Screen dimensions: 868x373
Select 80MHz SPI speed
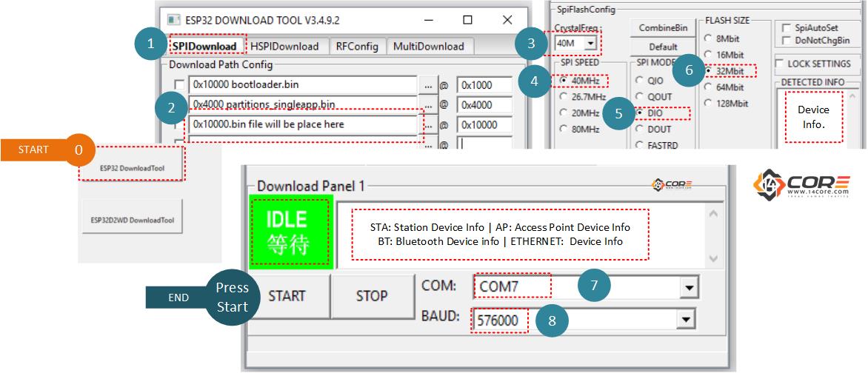[564, 129]
